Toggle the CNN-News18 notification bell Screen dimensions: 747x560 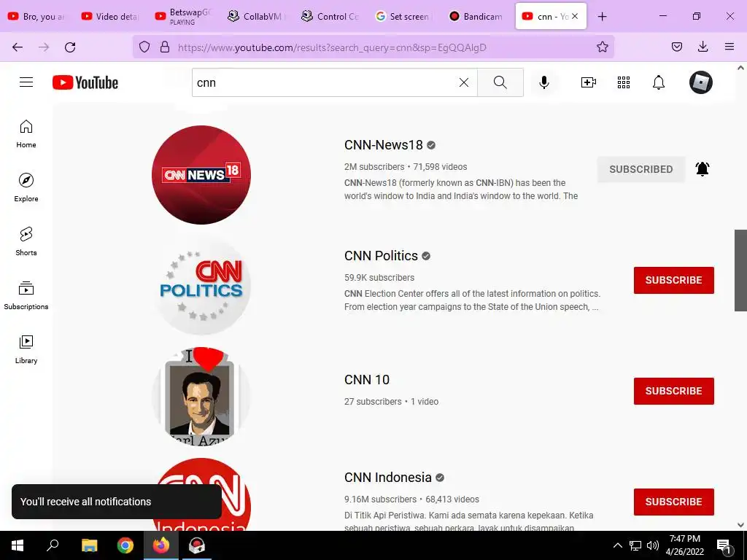[x=703, y=169]
